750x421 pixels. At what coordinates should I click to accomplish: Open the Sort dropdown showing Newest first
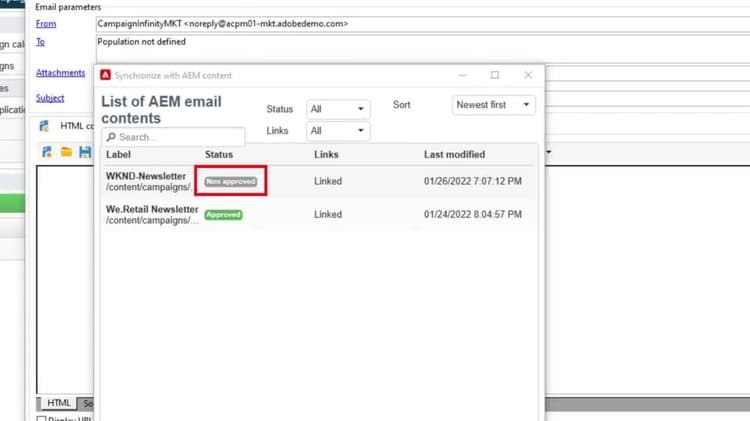pyautogui.click(x=494, y=105)
